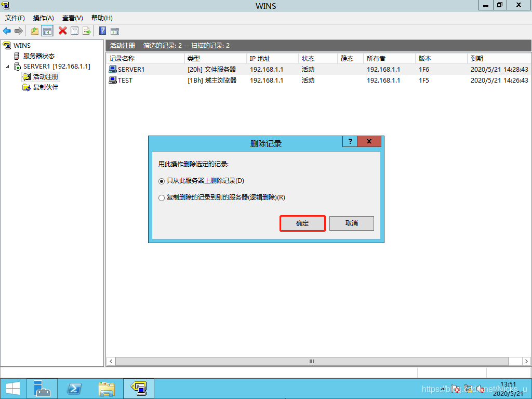The height and width of the screenshot is (399, 532).
Task: Collapse the SERVER1 [192.168.1.1] tree node
Action: (x=7, y=66)
